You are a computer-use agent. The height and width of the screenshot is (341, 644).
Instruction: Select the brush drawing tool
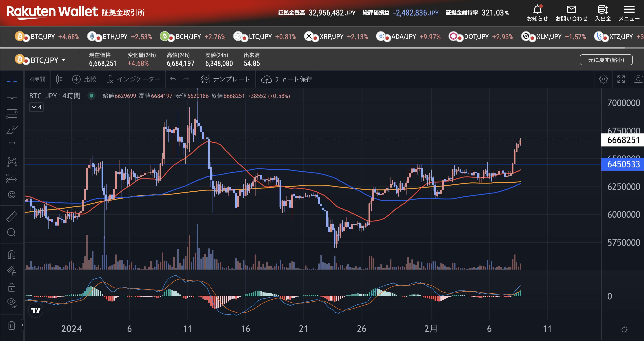12,130
